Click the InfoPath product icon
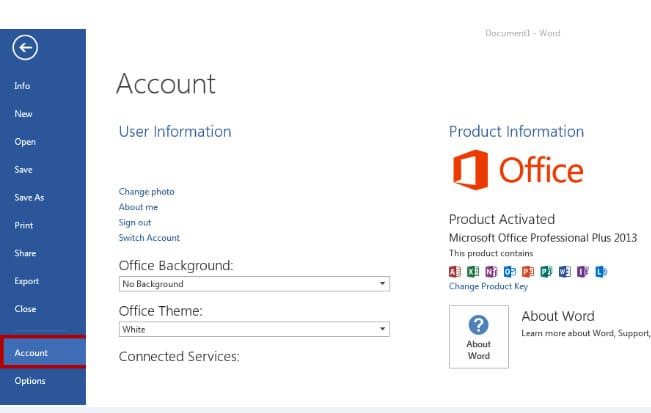The image size is (651, 413). click(582, 271)
